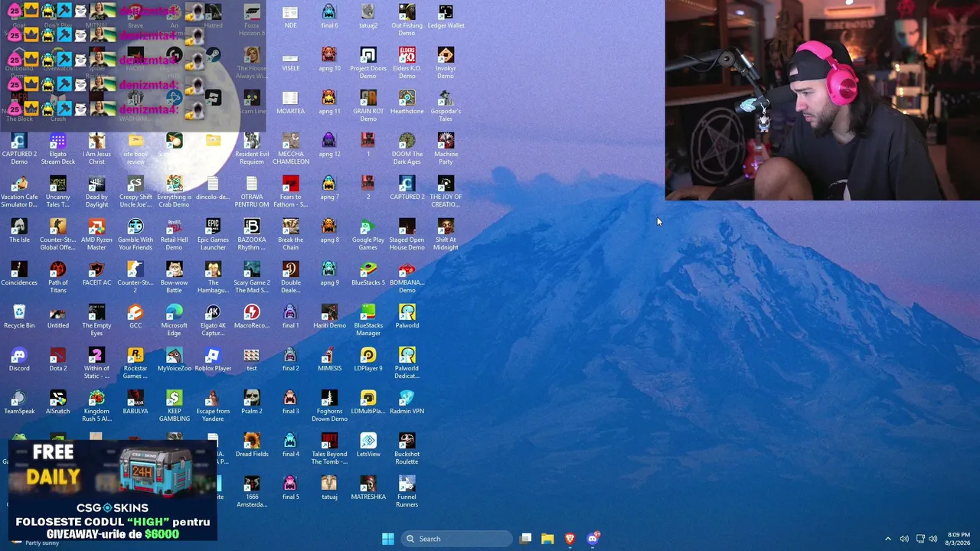Select the Resident Evil Requiem icon
Viewport: 980px width, 551px height.
click(x=252, y=149)
